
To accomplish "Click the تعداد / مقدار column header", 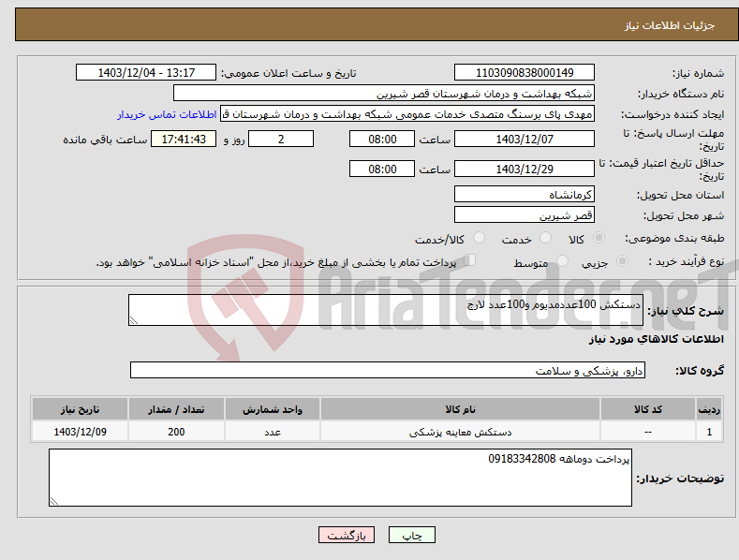I will 176,409.
